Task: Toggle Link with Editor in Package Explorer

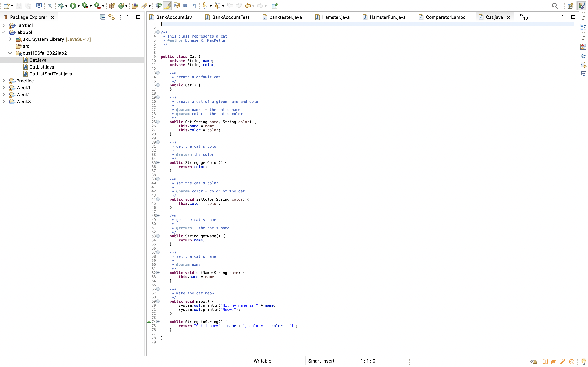Action: 111,17
